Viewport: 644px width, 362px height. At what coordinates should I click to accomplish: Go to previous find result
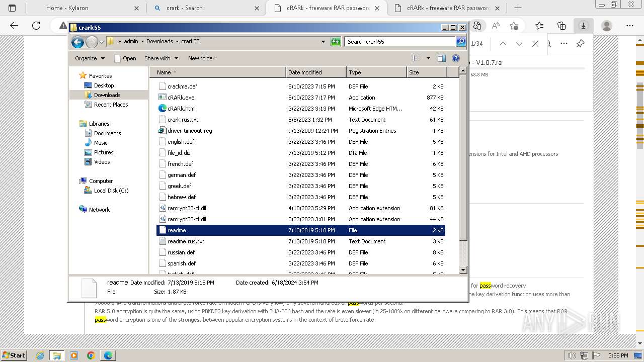pos(503,44)
